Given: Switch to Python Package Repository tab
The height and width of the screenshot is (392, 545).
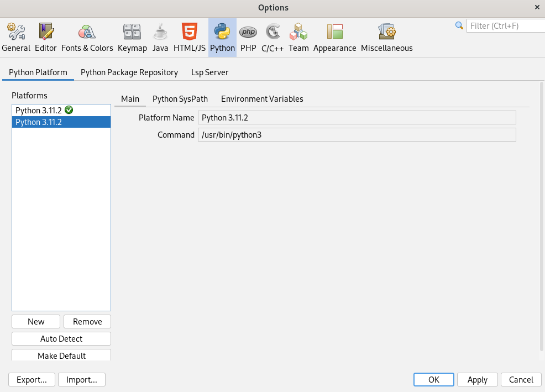Looking at the screenshot, I should (x=129, y=72).
